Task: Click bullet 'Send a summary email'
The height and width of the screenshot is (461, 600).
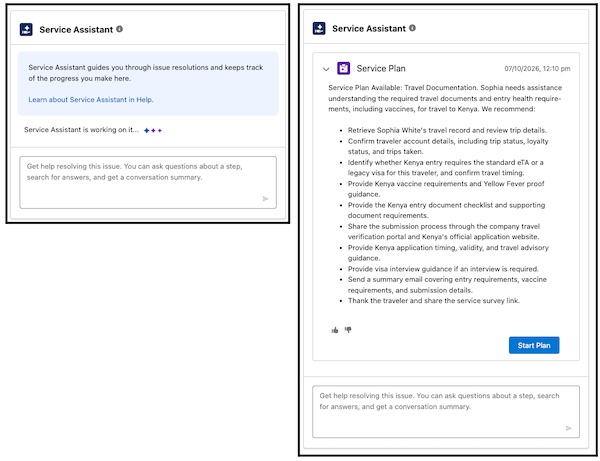Action: [x=447, y=285]
